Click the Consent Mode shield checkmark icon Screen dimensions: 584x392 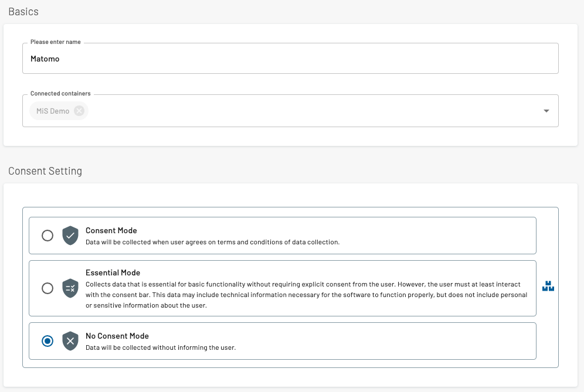pos(70,236)
